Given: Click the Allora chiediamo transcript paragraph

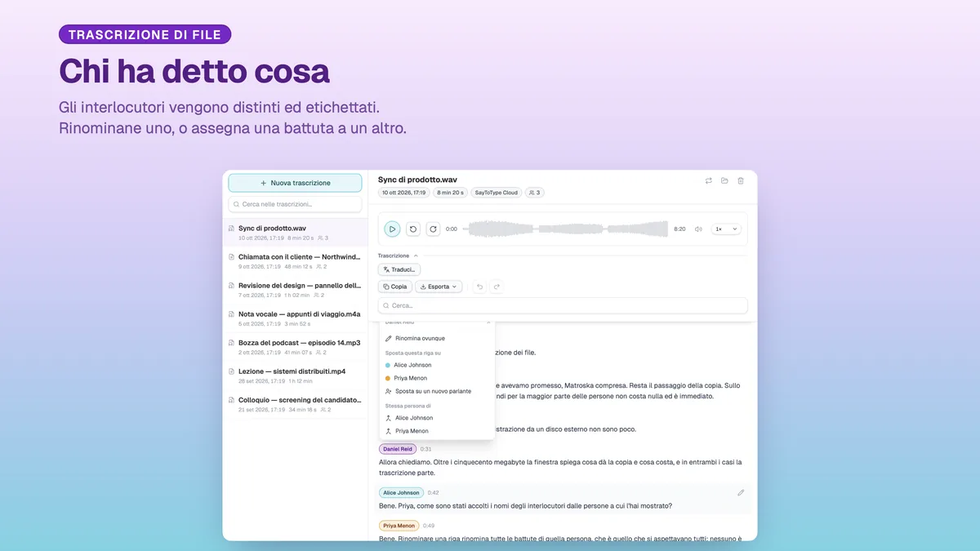Looking at the screenshot, I should coord(560,467).
